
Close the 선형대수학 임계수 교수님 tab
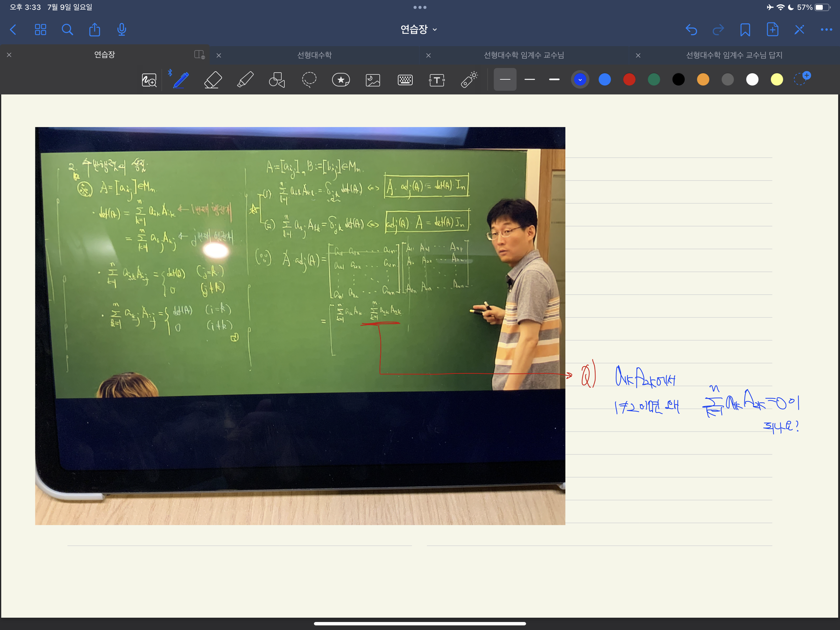(428, 55)
